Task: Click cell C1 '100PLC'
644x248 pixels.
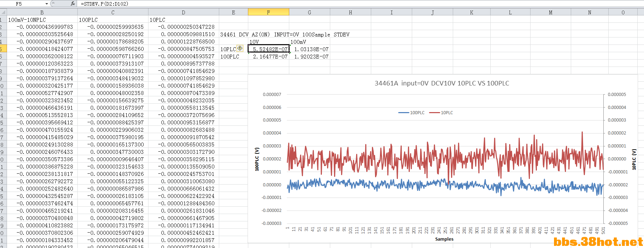Action: pyautogui.click(x=113, y=20)
